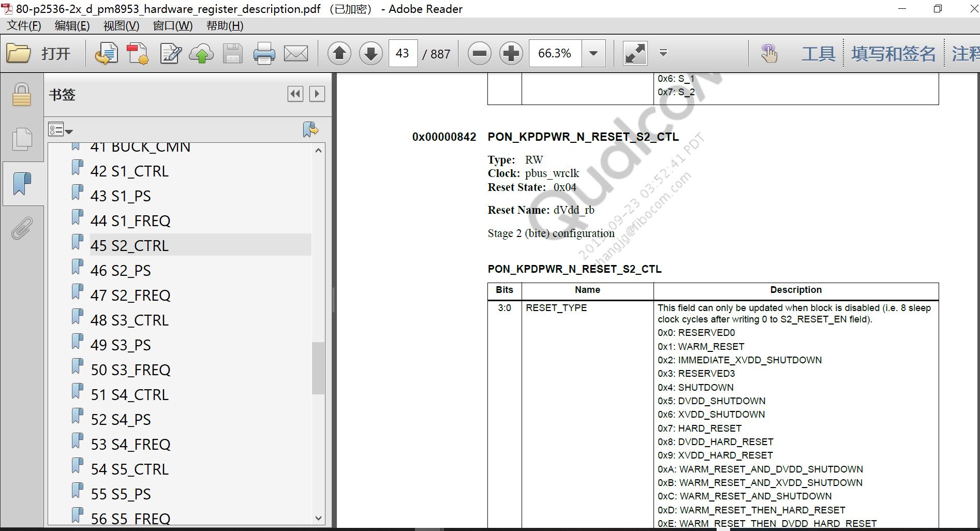Print the document using printer icon
The height and width of the screenshot is (531, 980).
point(264,53)
